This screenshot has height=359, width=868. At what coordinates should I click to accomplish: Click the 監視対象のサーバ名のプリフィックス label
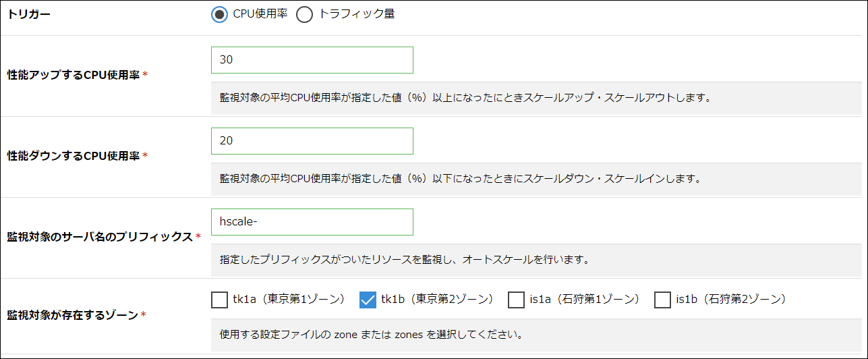click(x=100, y=237)
